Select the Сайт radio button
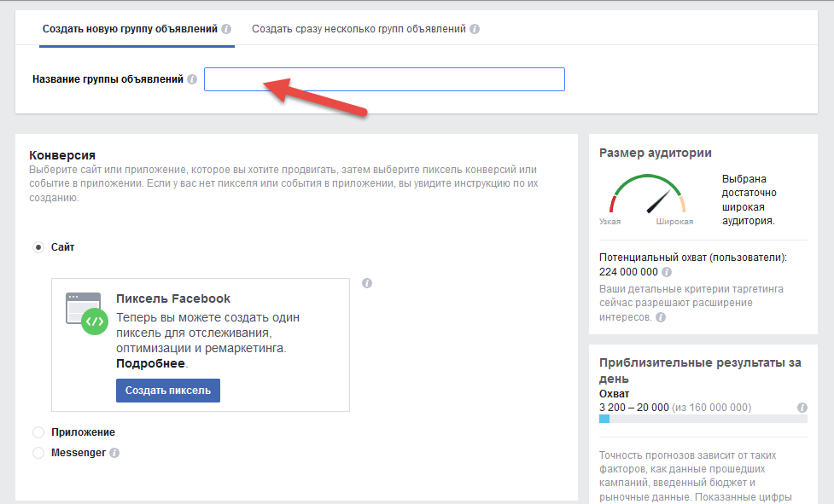 38,247
